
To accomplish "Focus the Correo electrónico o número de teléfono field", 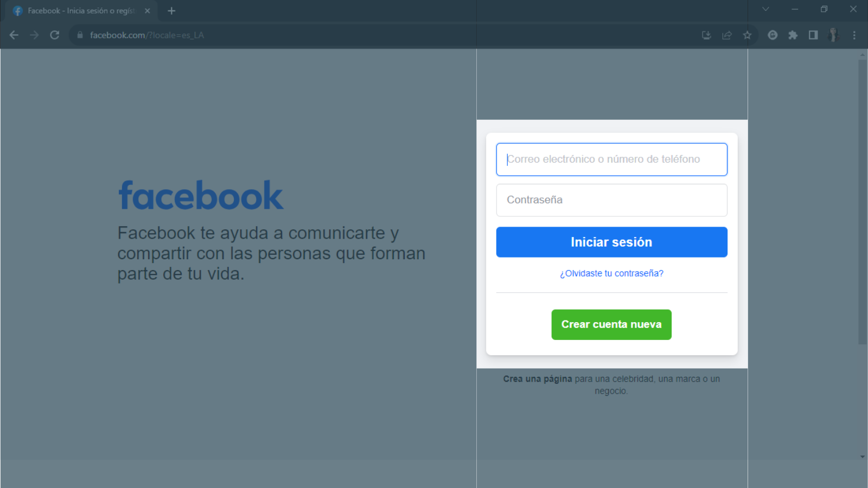I will (611, 159).
